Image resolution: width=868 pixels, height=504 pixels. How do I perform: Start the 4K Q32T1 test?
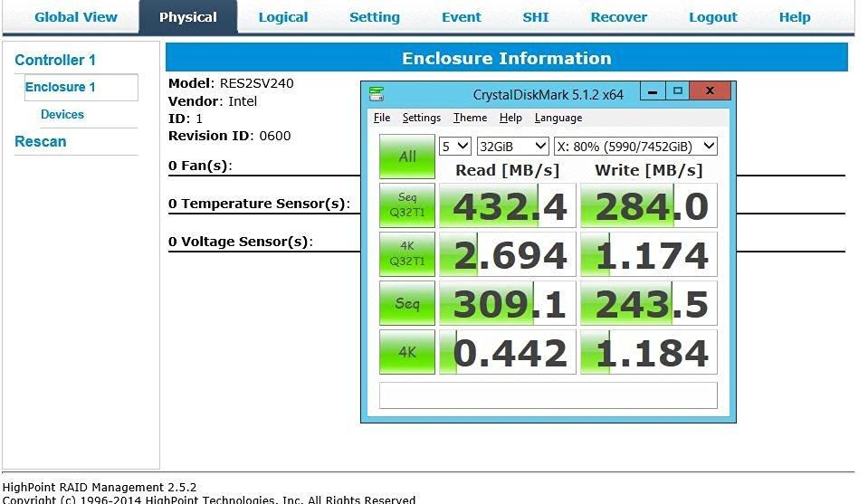click(407, 254)
